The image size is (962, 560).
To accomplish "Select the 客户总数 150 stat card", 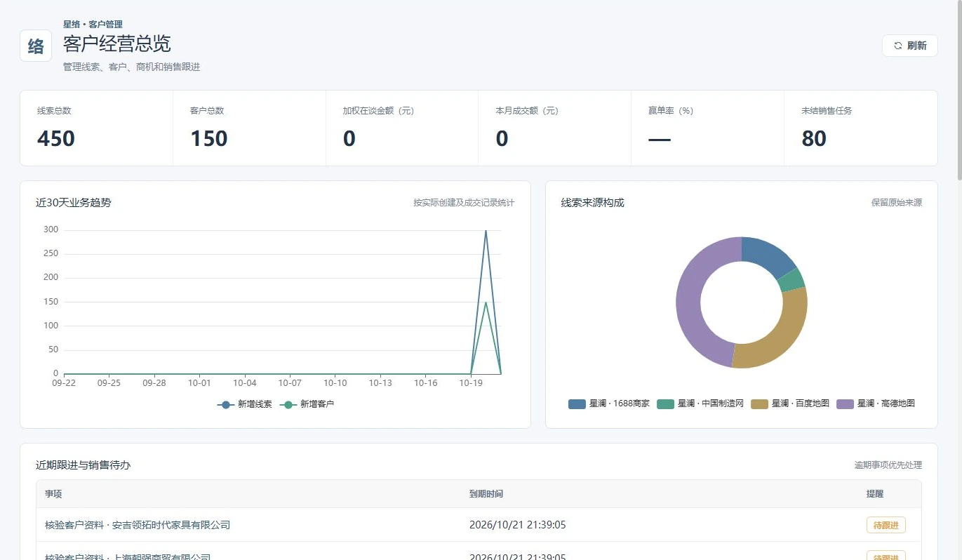I will pyautogui.click(x=249, y=128).
